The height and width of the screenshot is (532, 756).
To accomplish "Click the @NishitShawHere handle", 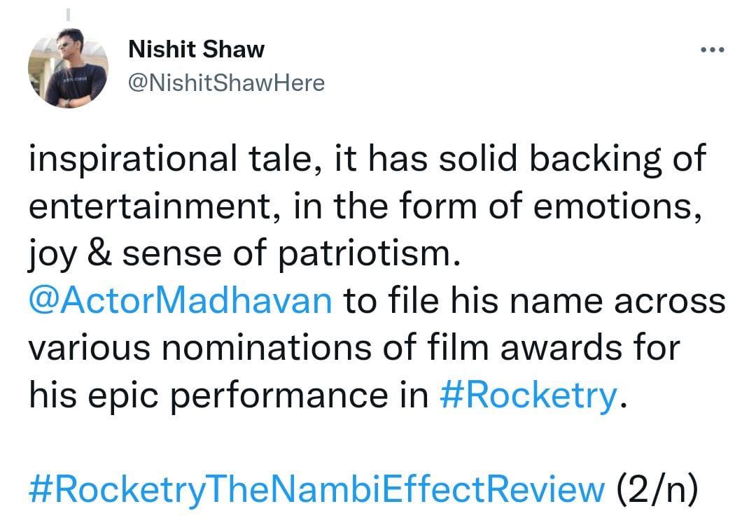I will [227, 83].
